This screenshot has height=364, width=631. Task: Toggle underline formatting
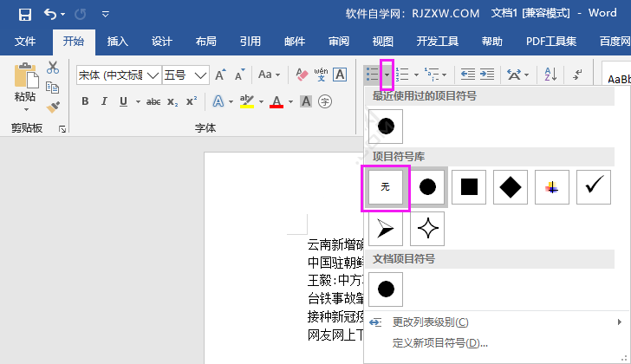coord(124,101)
